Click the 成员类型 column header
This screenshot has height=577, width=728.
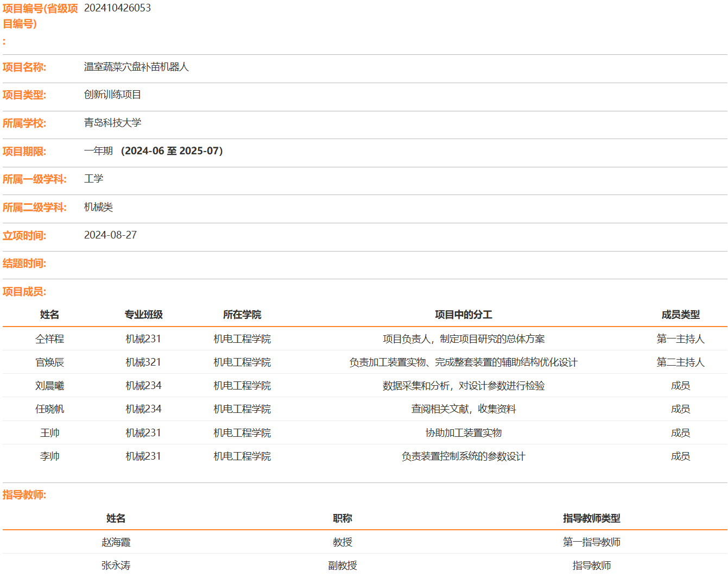(x=680, y=315)
